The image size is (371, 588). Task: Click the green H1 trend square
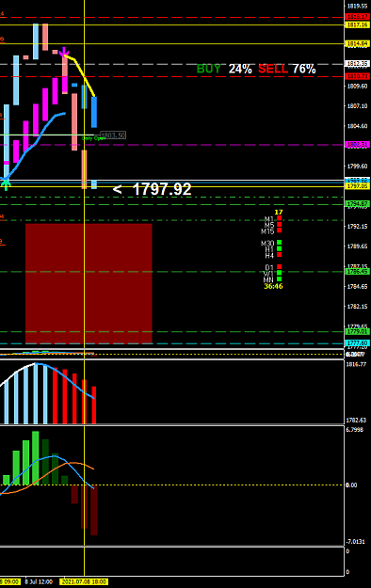(279, 248)
